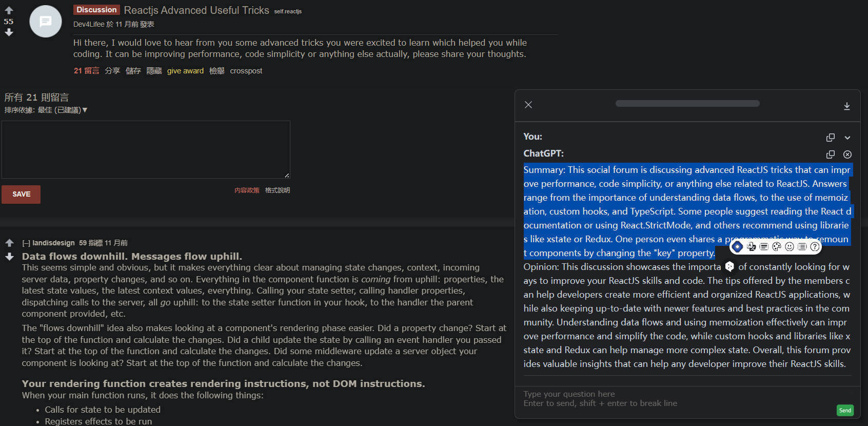Viewport: 868px width, 426px height.
Task: Click the question mark icon in the popup toolbar
Action: pos(815,246)
